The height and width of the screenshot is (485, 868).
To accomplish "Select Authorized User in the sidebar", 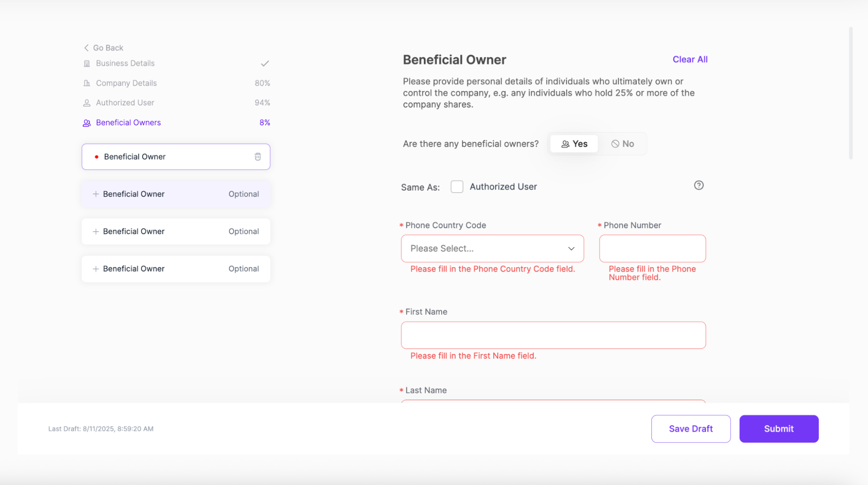I will coord(125,102).
